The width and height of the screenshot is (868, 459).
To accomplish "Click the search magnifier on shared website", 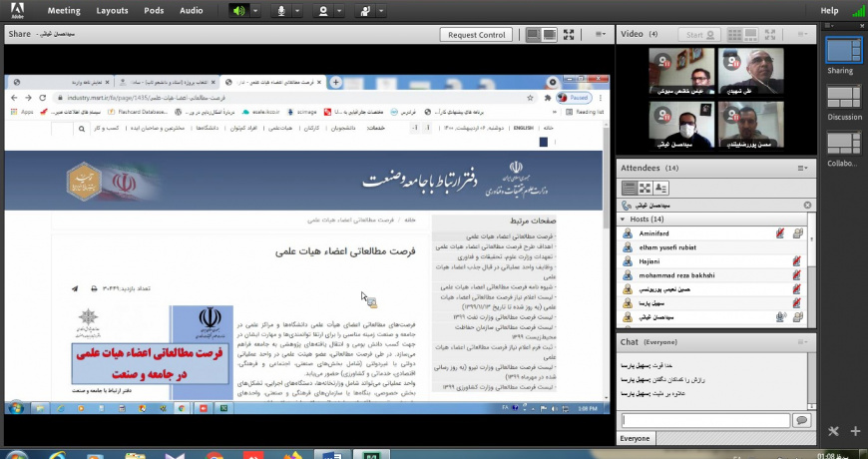I will 82,129.
